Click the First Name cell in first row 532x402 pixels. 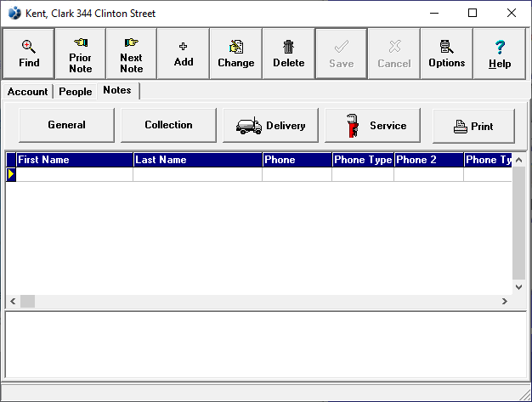click(x=74, y=174)
